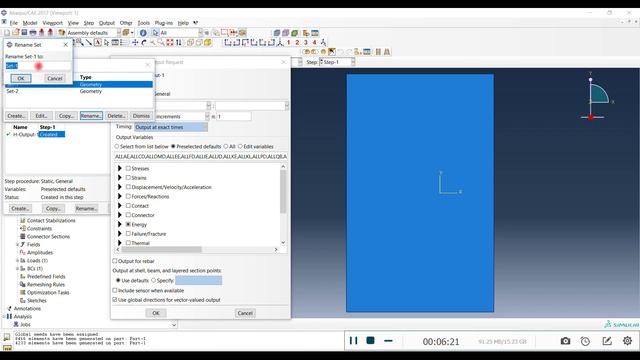Apply predefined view number 3
640x360 pixels.
pos(306,42)
